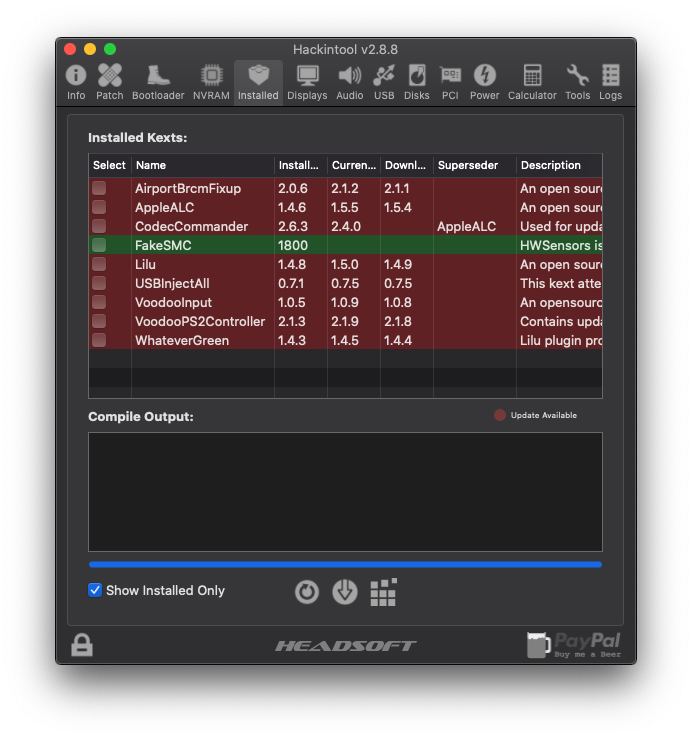Click the blue progress bar

(x=345, y=564)
